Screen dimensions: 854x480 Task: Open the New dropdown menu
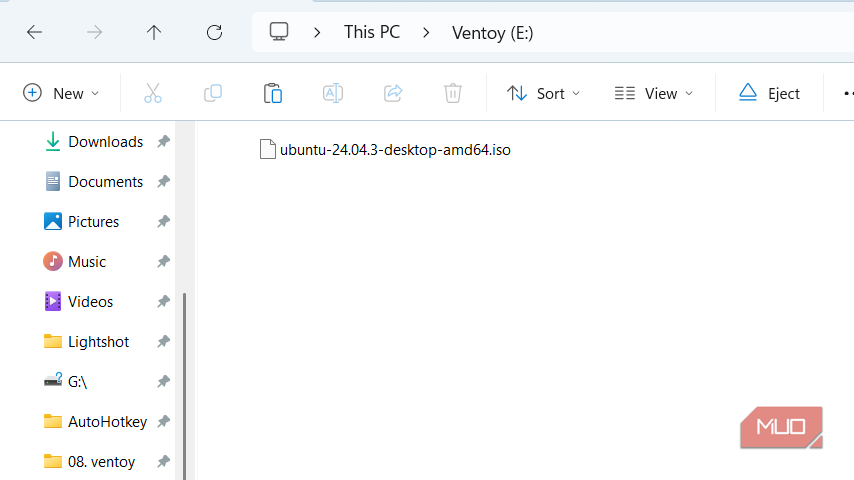[61, 93]
